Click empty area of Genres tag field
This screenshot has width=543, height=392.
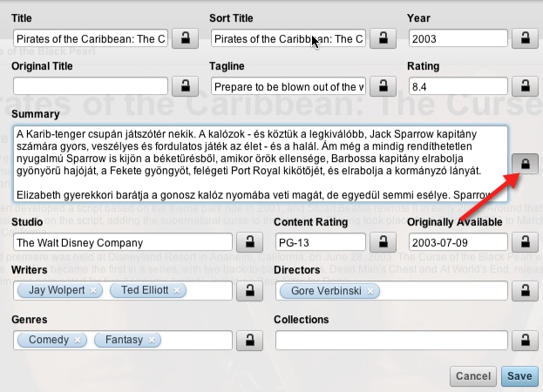(196, 341)
